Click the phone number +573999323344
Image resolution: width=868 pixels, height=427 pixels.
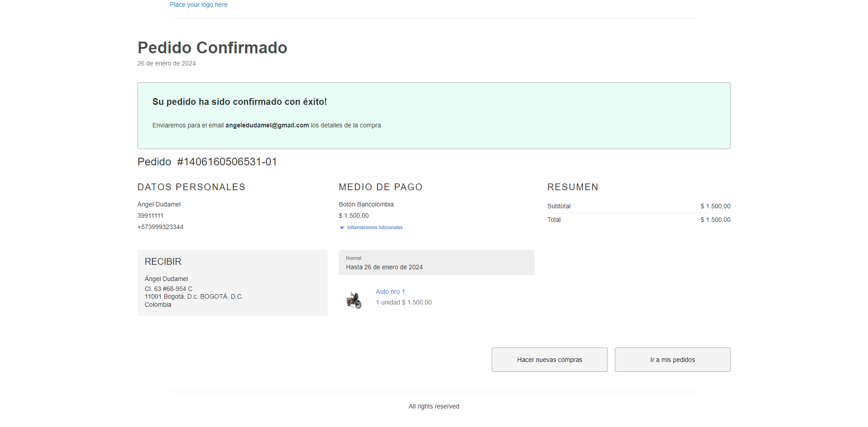[160, 227]
